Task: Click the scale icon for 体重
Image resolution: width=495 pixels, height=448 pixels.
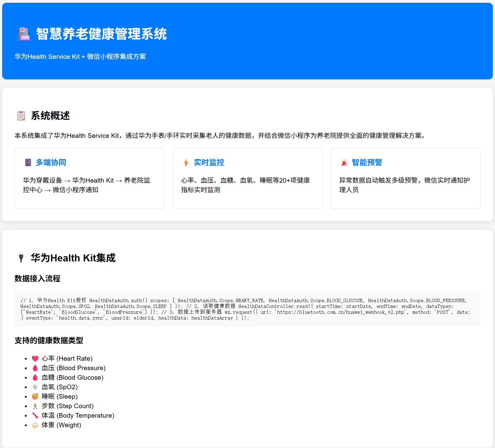Action: pos(35,425)
